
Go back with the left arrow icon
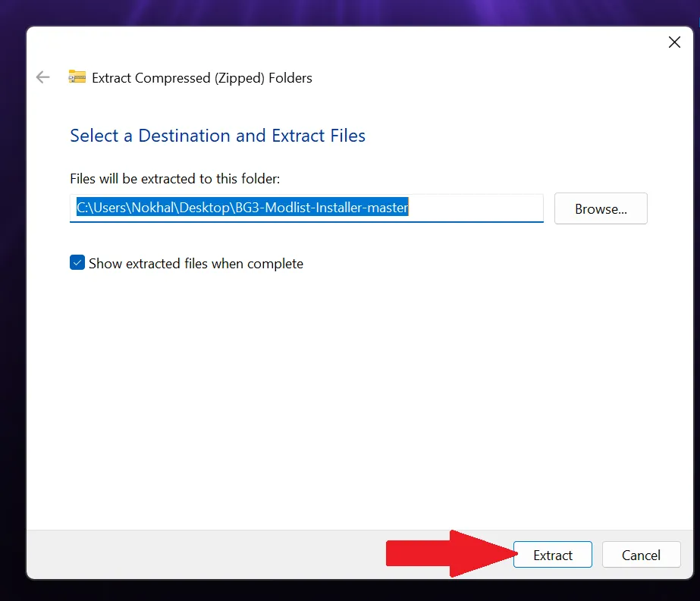(43, 77)
